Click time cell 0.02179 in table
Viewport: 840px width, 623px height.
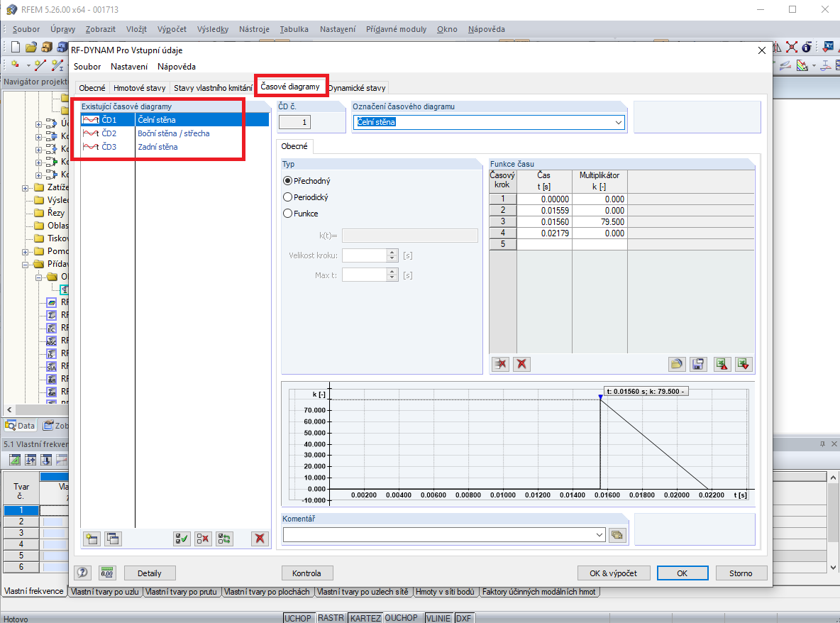544,233
